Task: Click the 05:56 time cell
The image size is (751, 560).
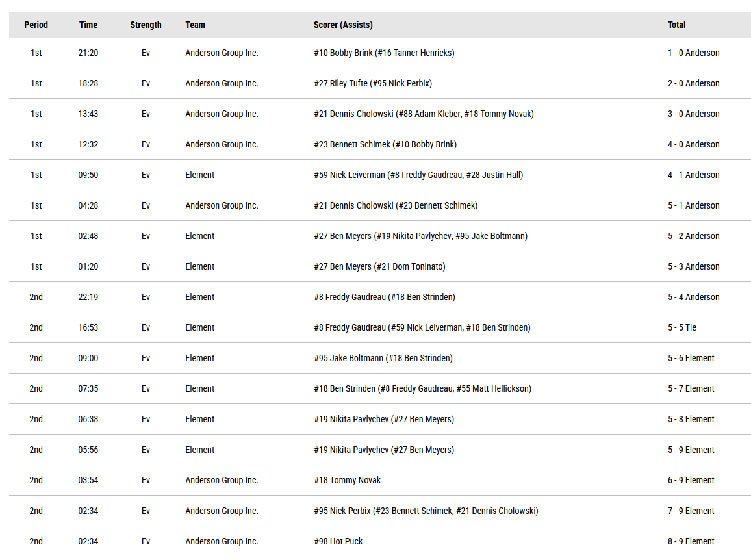Action: click(x=88, y=450)
